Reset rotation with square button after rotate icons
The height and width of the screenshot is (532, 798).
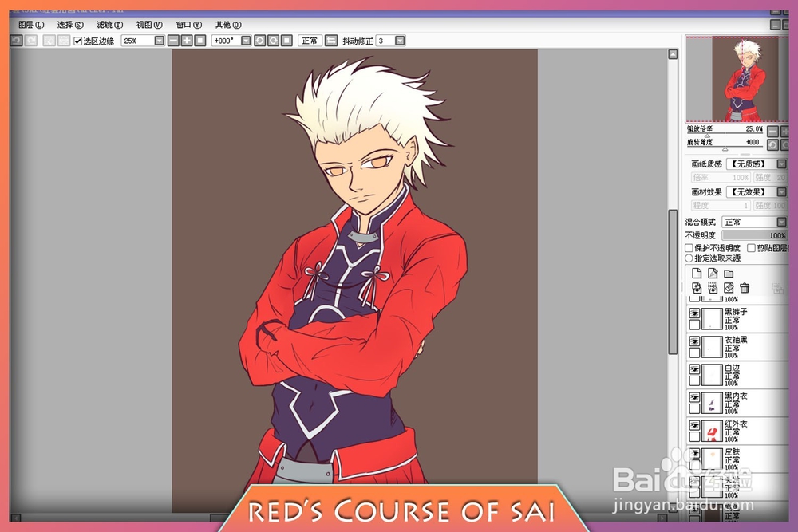(x=286, y=41)
